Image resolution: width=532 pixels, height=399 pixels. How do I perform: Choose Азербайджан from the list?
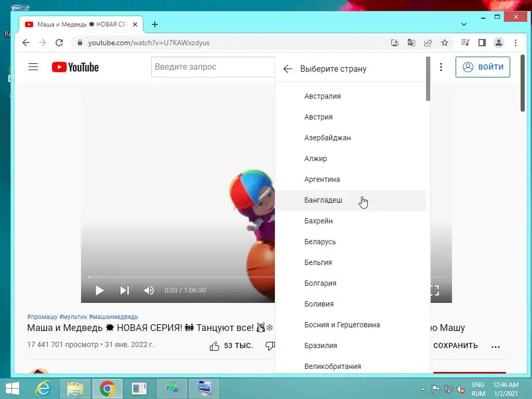[351, 138]
